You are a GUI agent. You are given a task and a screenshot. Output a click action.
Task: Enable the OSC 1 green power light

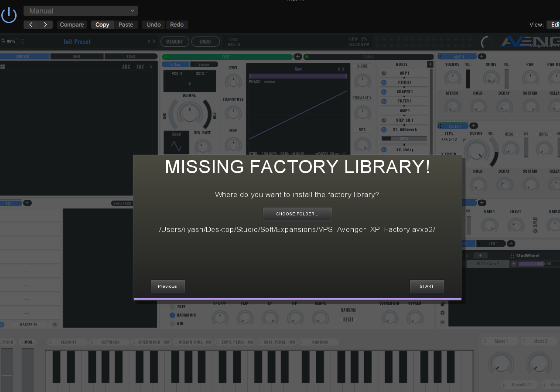[x=165, y=57]
